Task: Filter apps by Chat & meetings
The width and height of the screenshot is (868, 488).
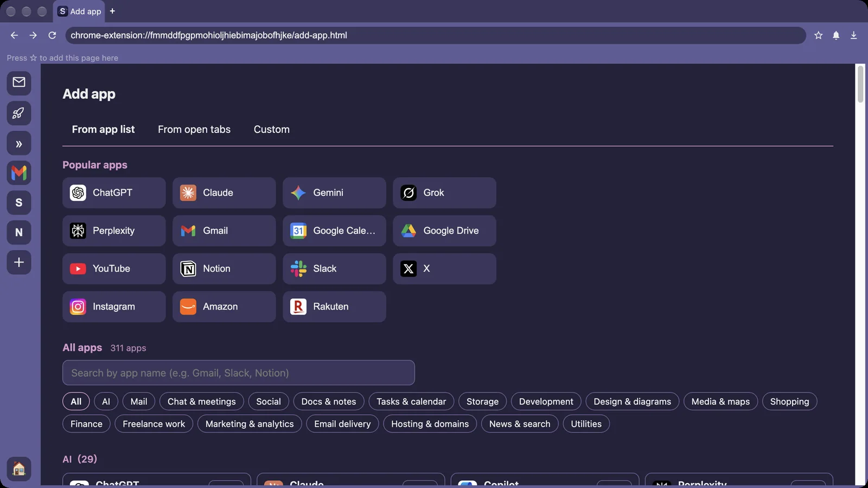Action: click(x=202, y=402)
